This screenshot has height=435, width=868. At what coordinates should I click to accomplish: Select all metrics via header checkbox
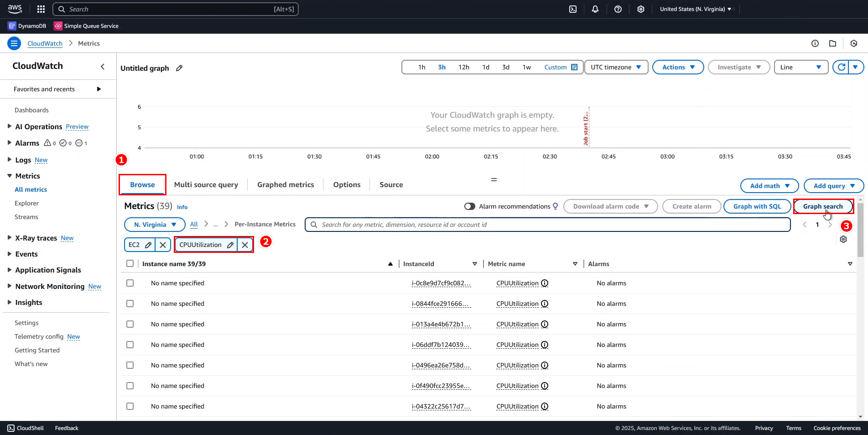pyautogui.click(x=130, y=263)
